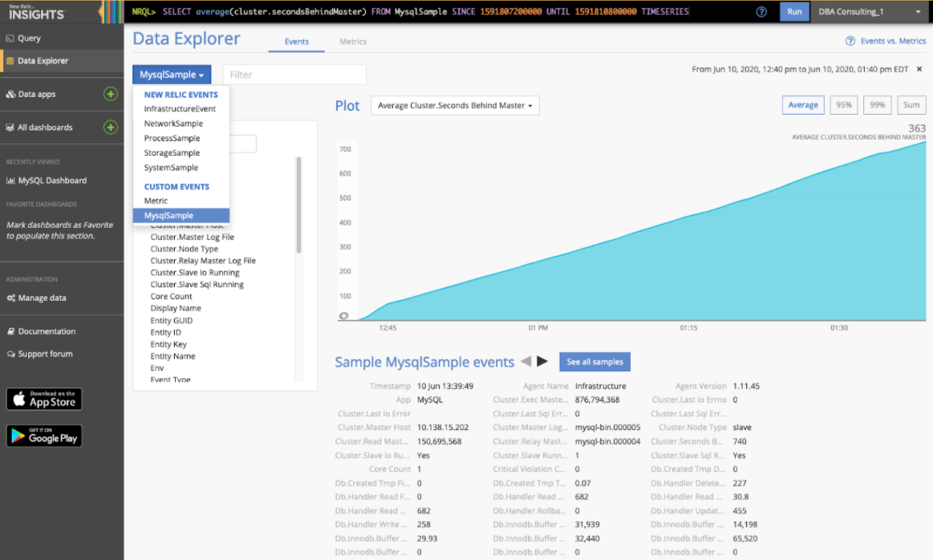Open Download on the App Store badge

point(44,399)
